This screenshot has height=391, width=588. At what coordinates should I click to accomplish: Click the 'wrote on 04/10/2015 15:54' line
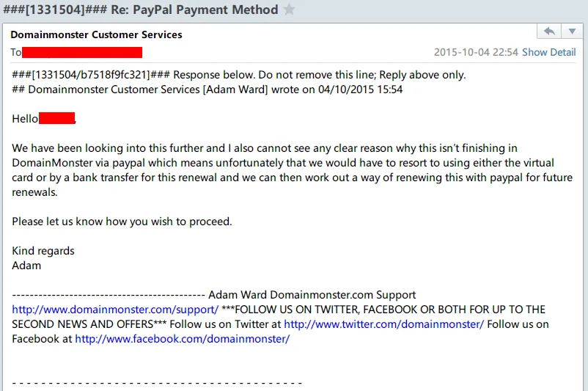pos(207,89)
